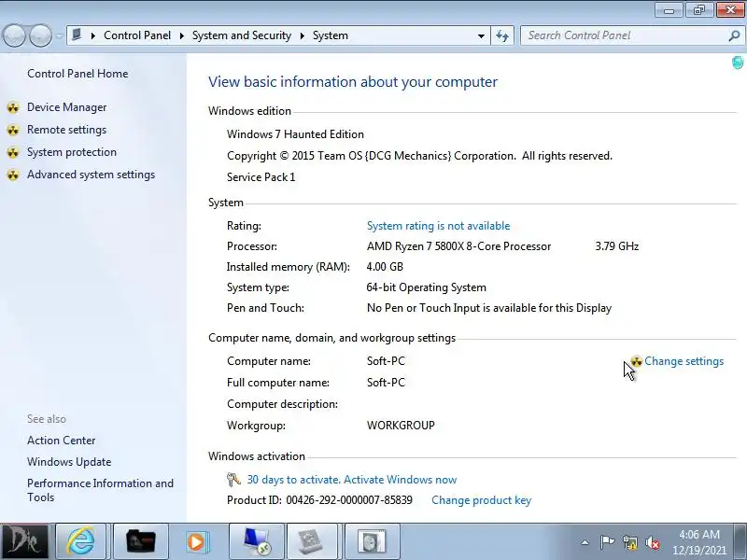
Task: Click Activate Windows now link
Action: click(401, 480)
